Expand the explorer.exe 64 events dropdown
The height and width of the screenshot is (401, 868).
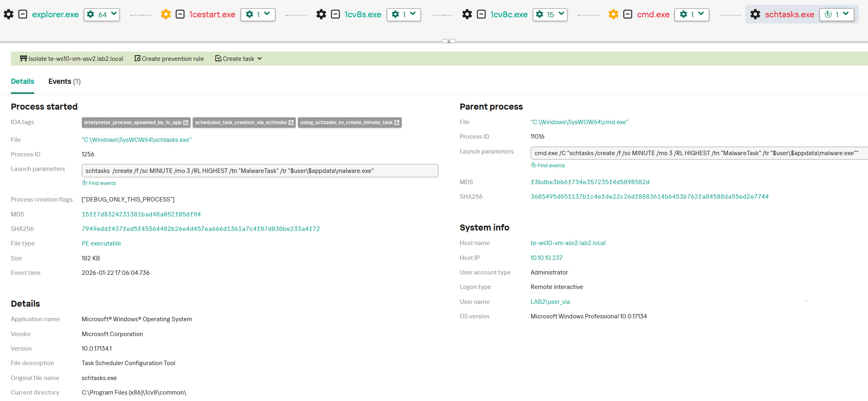click(x=102, y=15)
